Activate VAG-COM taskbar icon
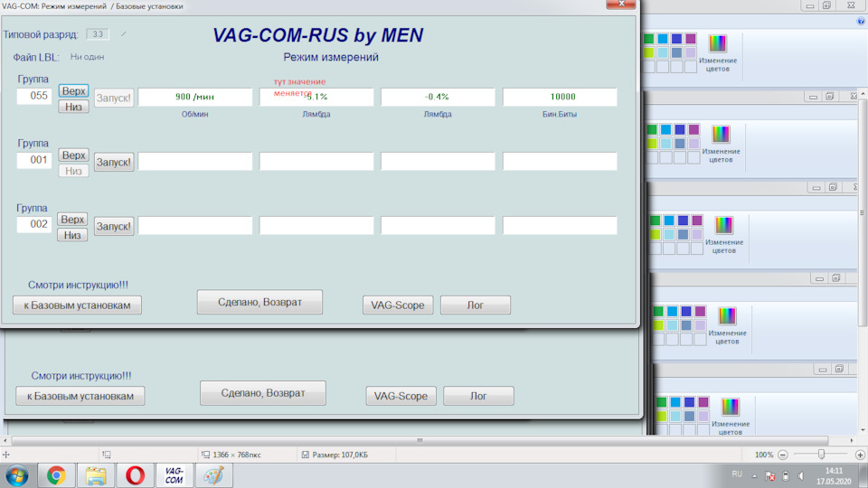Viewport: 868px width, 488px height. coord(175,476)
